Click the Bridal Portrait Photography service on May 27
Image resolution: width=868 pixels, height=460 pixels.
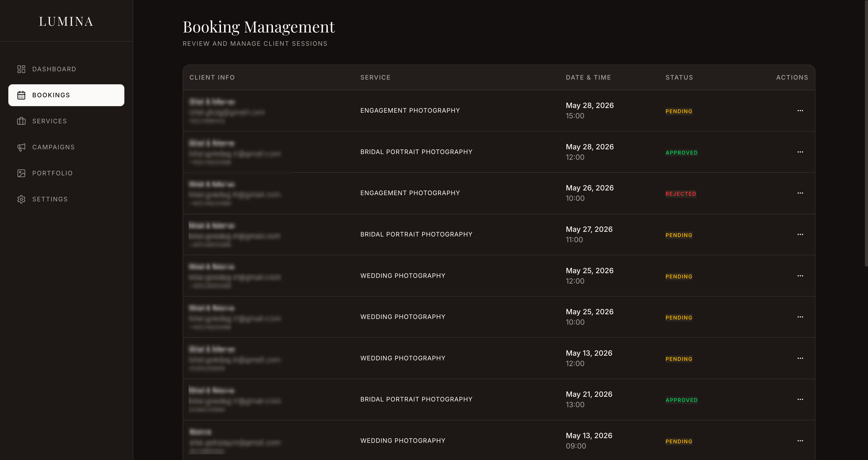coord(416,234)
